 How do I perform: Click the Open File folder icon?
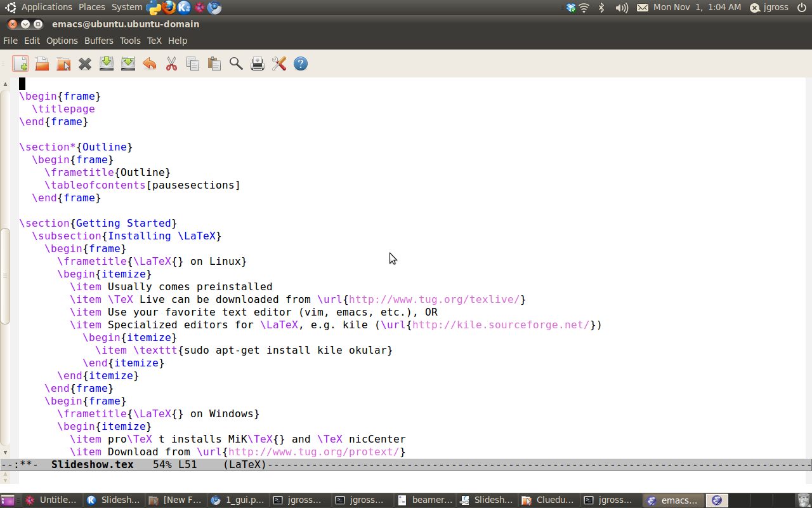(x=42, y=63)
